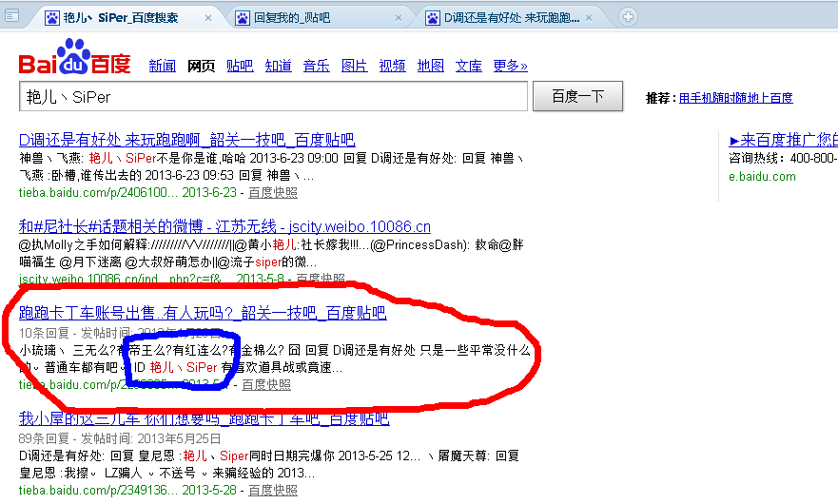Viewport: 838px width, 504px height.
Task: Click paw favicon on D调还是有好处 tab
Action: pyautogui.click(x=433, y=18)
